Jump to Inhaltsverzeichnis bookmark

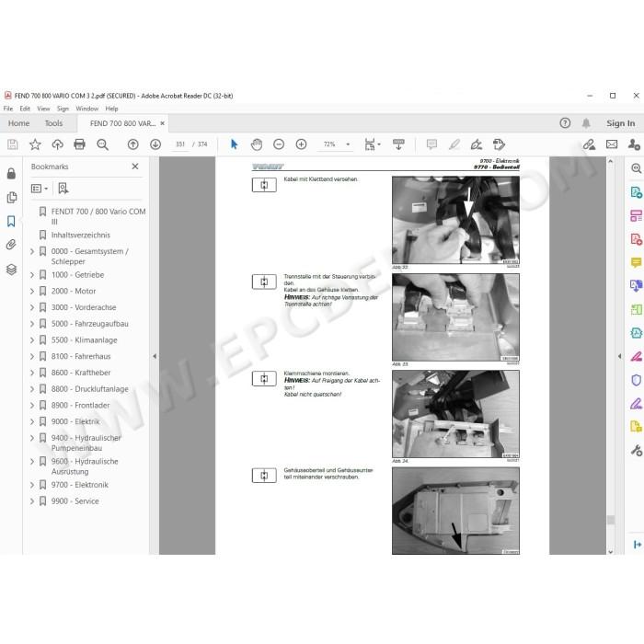tap(81, 235)
